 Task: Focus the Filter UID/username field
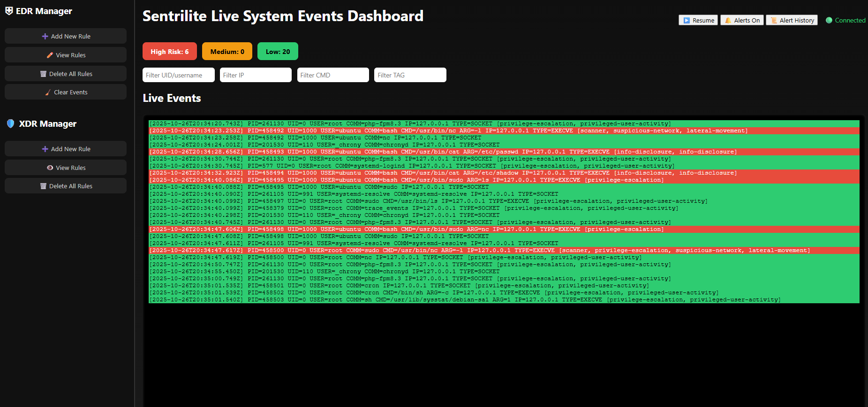179,75
